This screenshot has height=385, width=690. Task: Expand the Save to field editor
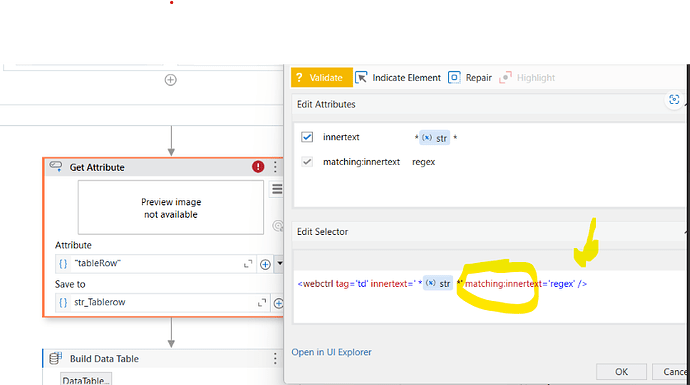262,303
